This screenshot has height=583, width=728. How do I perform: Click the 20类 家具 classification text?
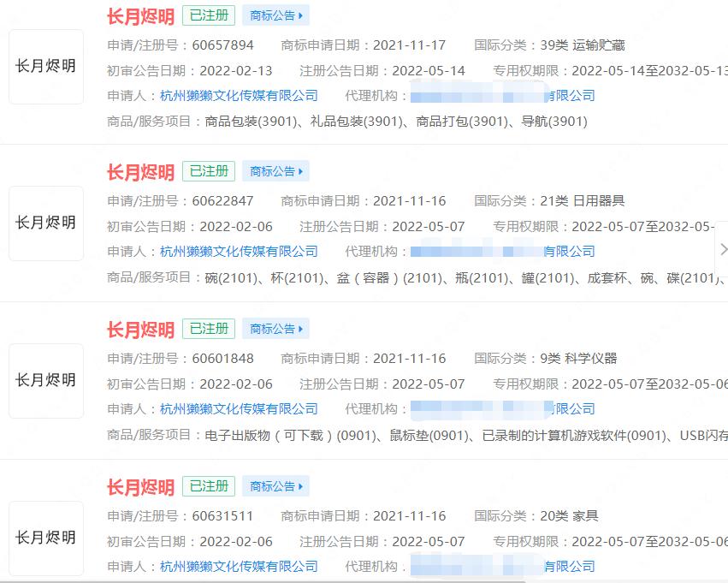[569, 515]
